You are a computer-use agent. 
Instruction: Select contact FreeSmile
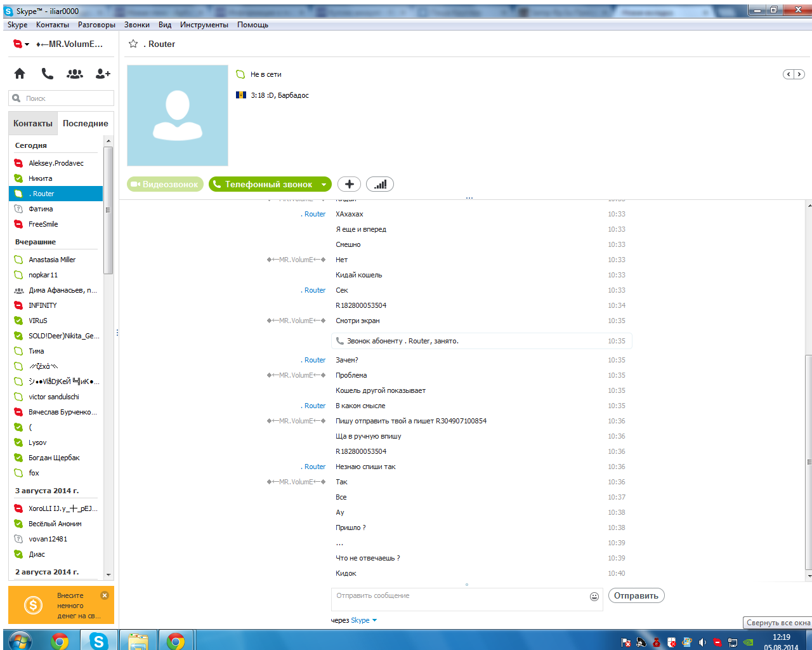tap(56, 224)
